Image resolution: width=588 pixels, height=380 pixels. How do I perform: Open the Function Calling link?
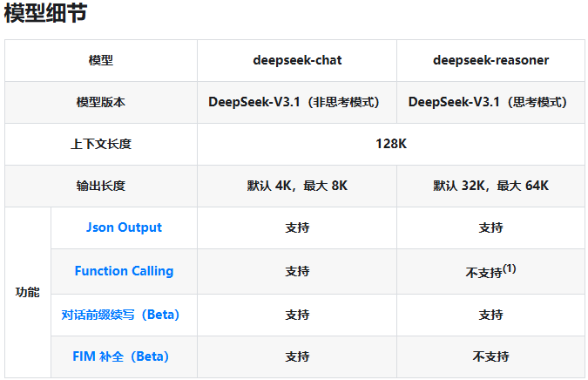pyautogui.click(x=124, y=271)
